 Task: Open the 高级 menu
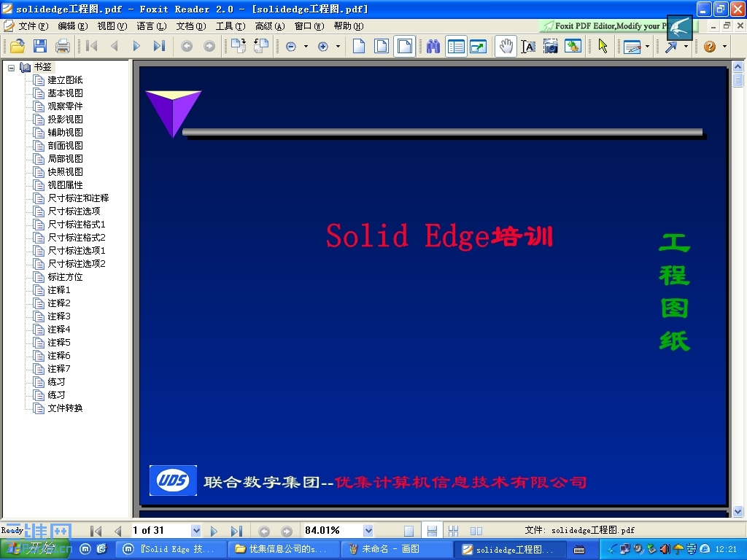click(270, 26)
